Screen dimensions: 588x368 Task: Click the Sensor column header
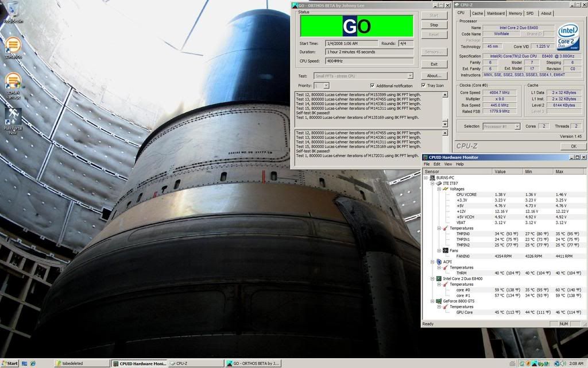click(457, 171)
